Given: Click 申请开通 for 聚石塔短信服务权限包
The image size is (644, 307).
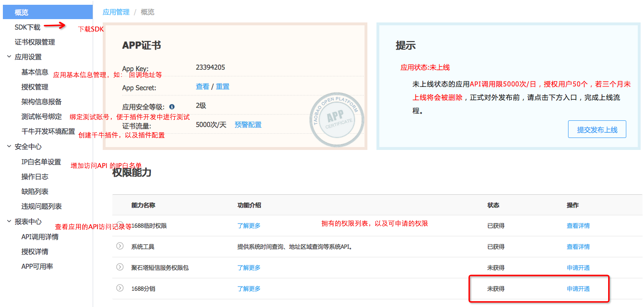Looking at the screenshot, I should (578, 268).
